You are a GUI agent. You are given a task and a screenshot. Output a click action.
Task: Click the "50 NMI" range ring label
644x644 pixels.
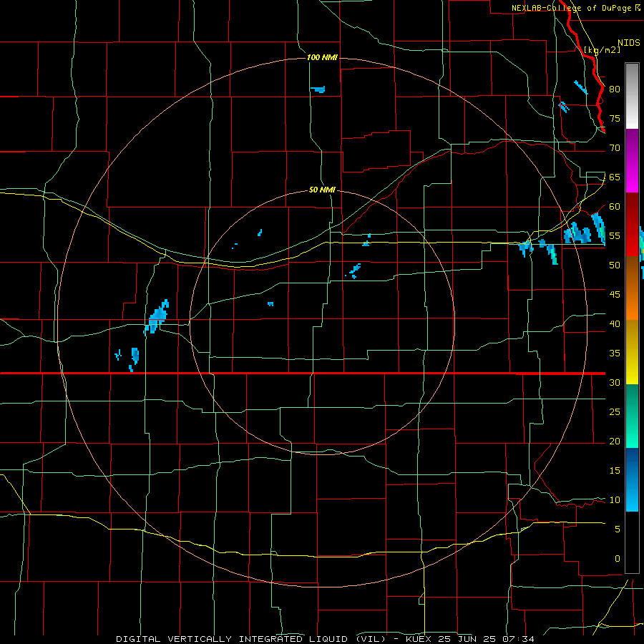pos(322,190)
